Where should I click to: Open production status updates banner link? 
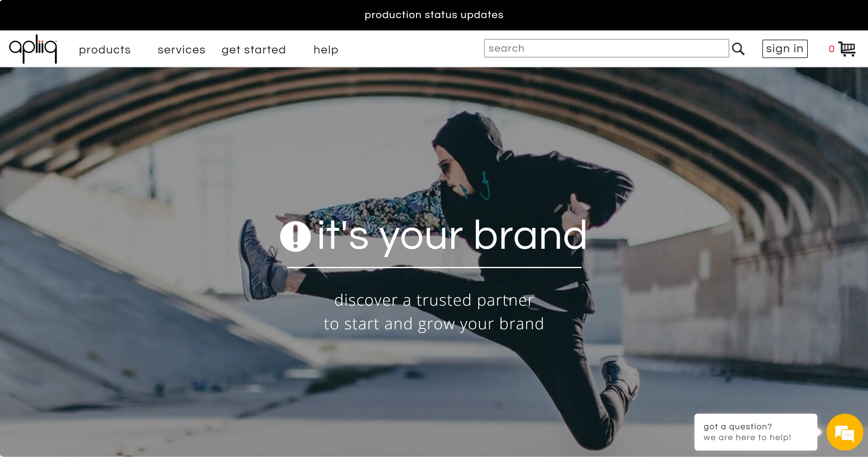click(x=434, y=15)
